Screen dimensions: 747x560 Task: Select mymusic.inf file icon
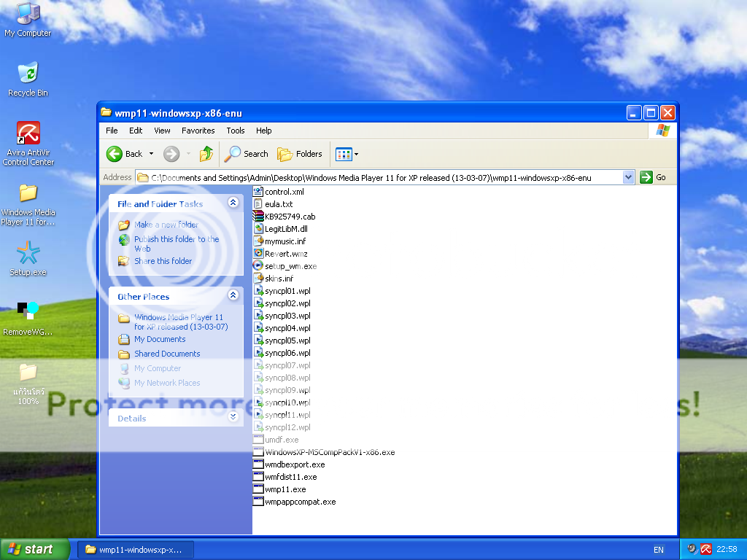(258, 241)
